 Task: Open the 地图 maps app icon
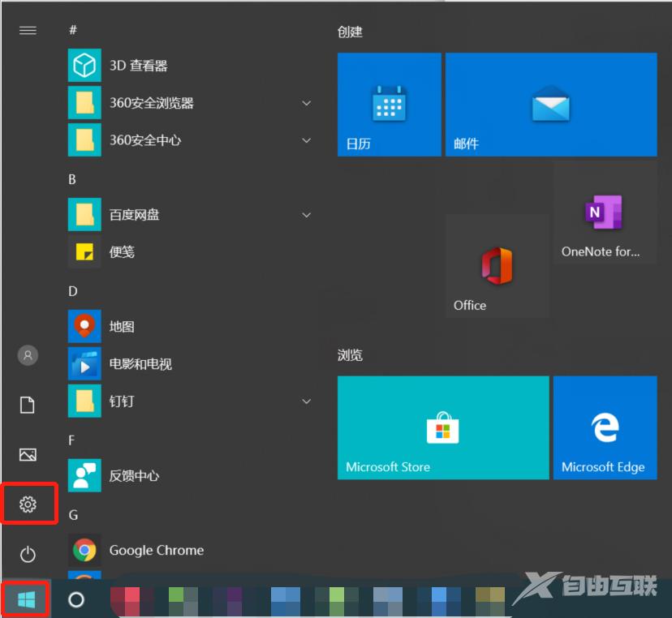pos(84,326)
